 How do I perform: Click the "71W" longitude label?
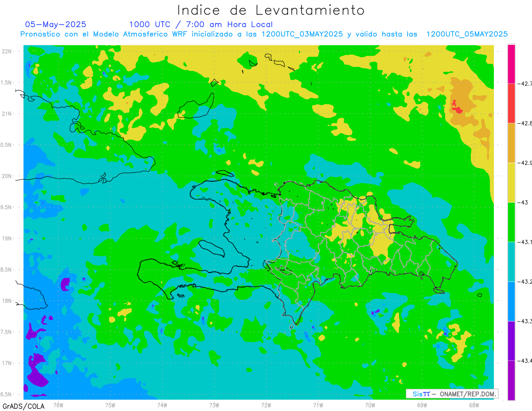(x=318, y=405)
